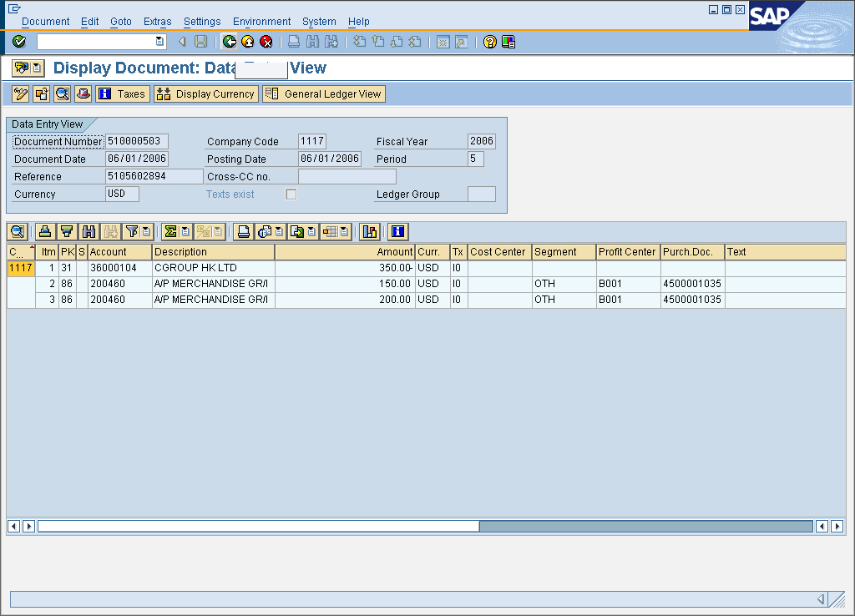Open the Help menu
855x616 pixels.
click(358, 21)
